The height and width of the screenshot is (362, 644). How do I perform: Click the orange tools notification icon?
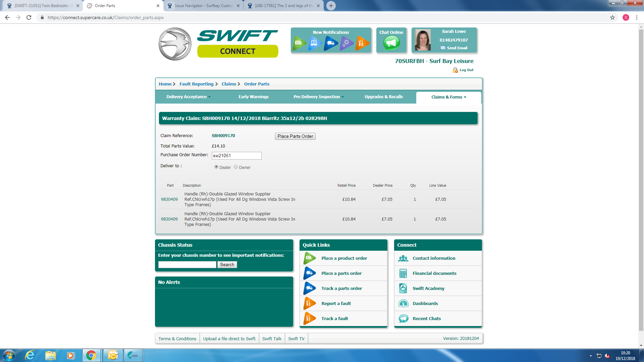coord(361,43)
